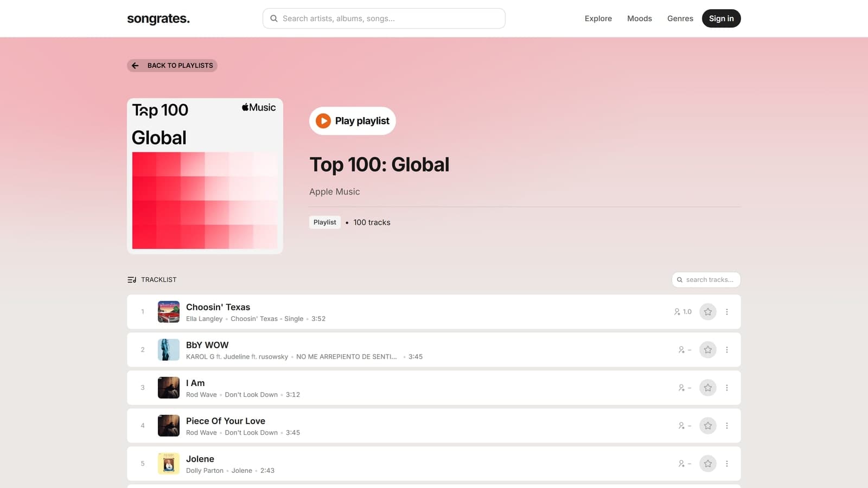Open the Ella Langley artist link
The image size is (868, 488).
(x=205, y=319)
